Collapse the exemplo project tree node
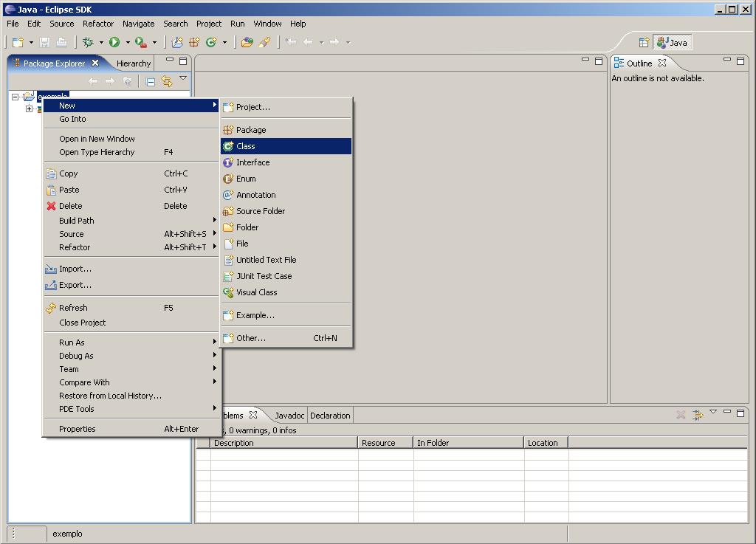This screenshot has width=756, height=544. (15, 97)
